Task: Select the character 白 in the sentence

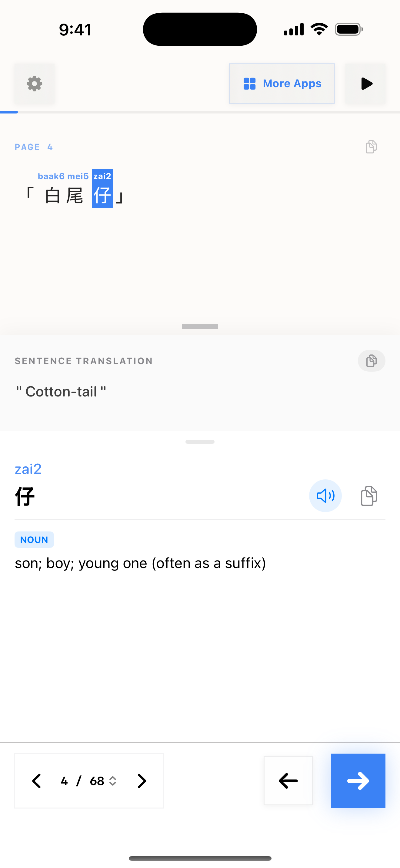Action: pos(53,196)
